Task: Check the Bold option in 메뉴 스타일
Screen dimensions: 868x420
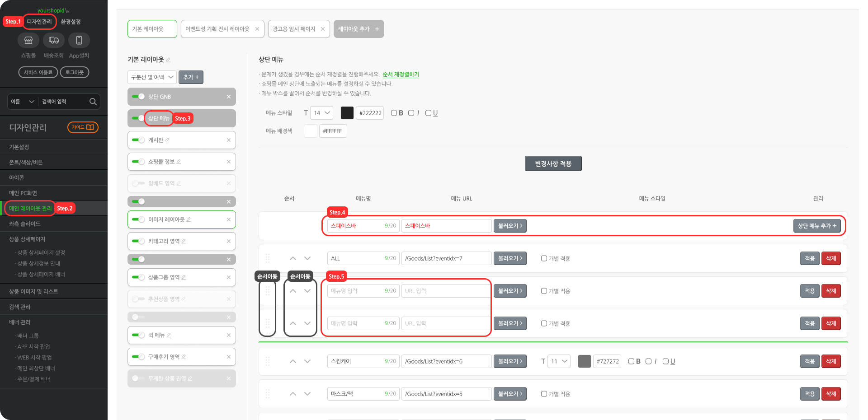Action: (394, 113)
